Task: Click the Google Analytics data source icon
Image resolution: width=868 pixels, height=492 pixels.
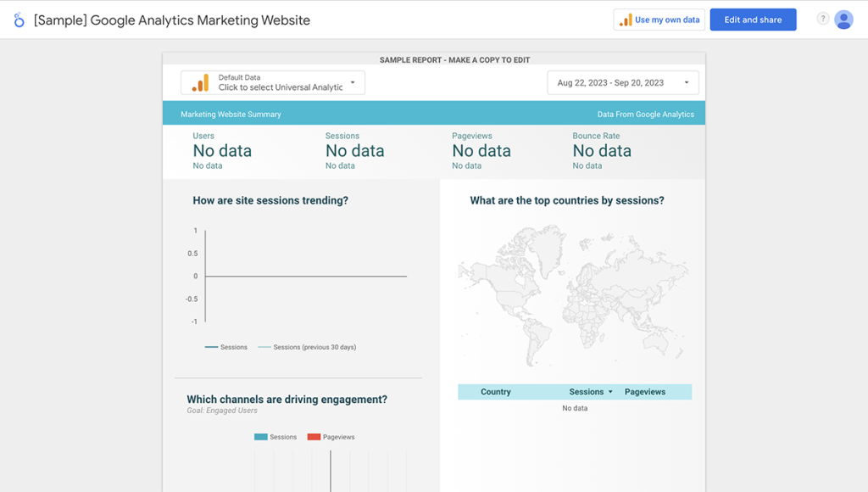Action: point(200,82)
